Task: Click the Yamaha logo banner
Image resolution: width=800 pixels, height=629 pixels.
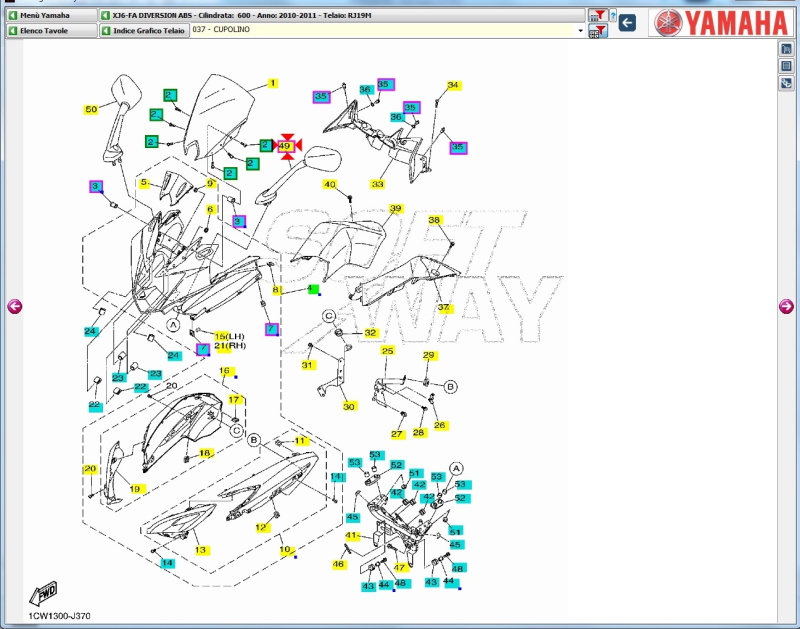Action: [721, 22]
